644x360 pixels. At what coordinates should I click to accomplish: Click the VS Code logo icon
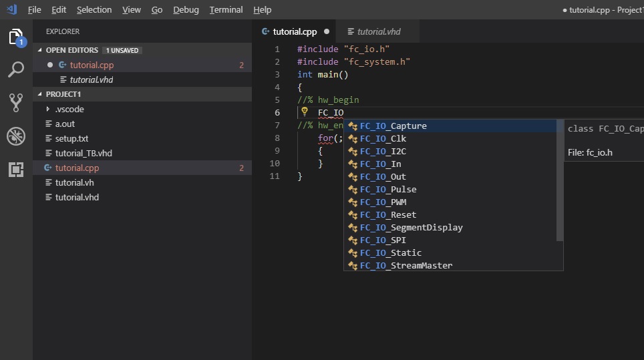pyautogui.click(x=11, y=9)
